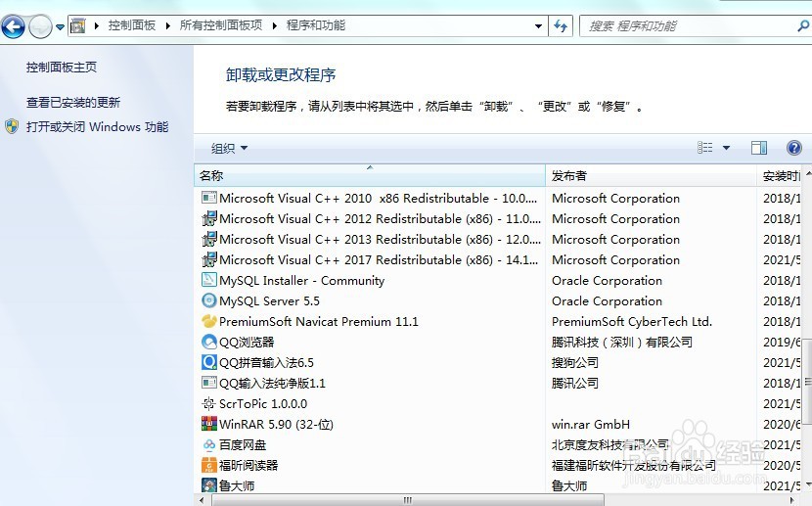Click horizontal scrollbar left arrow
The image size is (812, 506).
[201, 500]
